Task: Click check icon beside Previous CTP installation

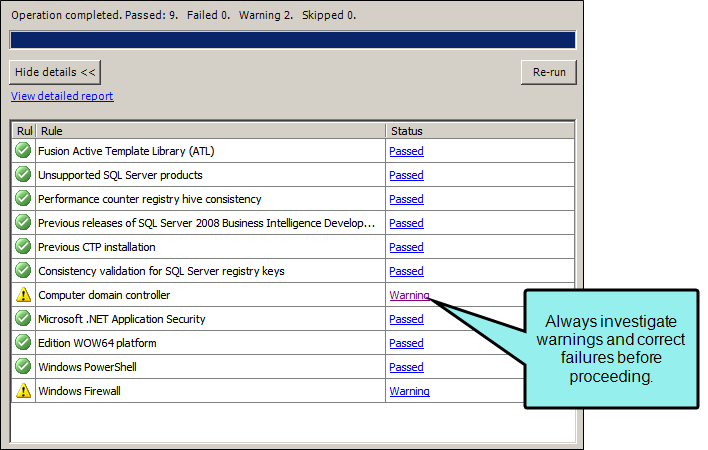Action: point(23,246)
